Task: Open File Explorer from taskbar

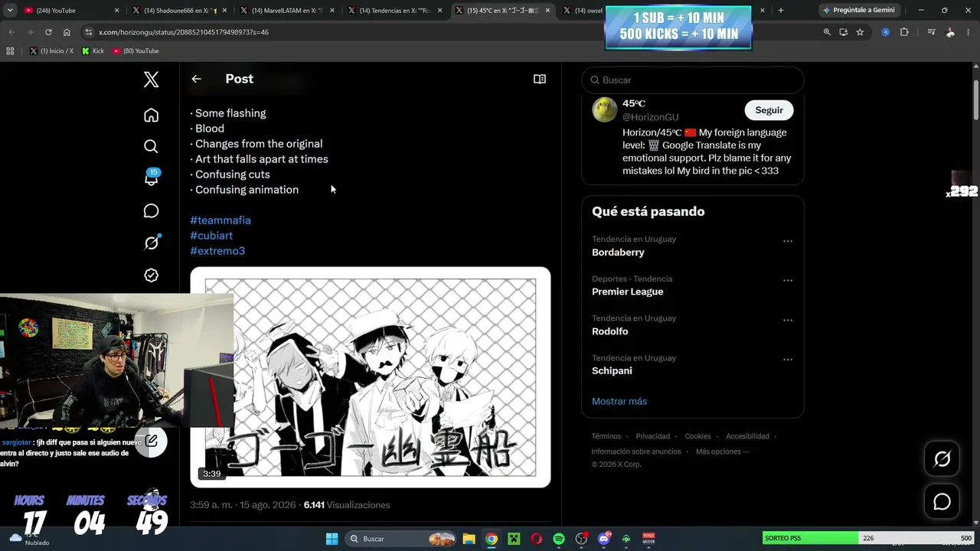Action: pos(469,539)
